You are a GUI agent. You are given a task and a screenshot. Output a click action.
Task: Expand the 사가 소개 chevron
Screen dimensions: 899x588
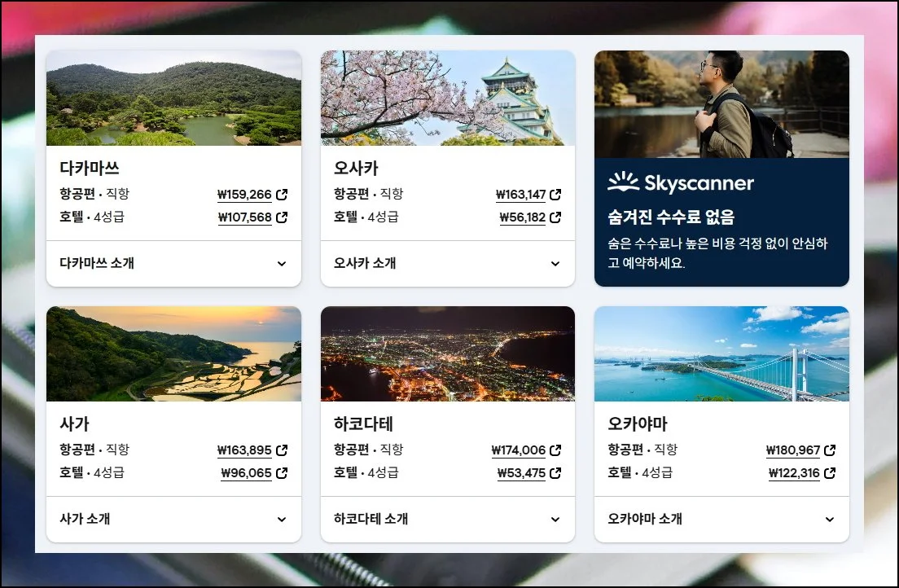tap(282, 520)
